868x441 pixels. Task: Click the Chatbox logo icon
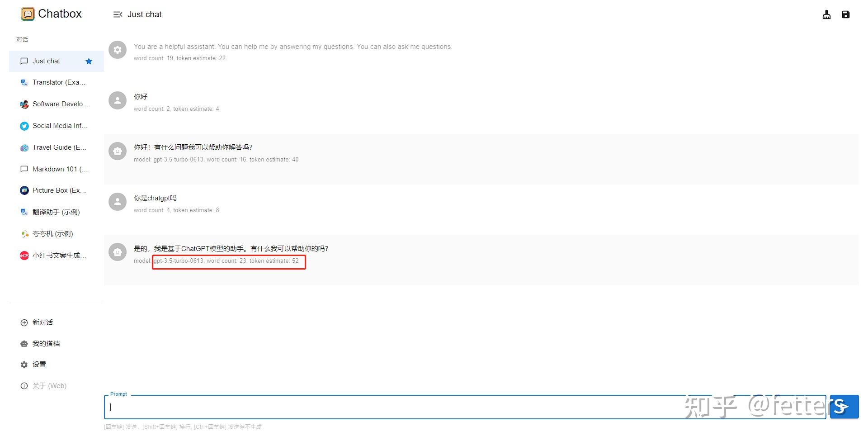(x=28, y=14)
